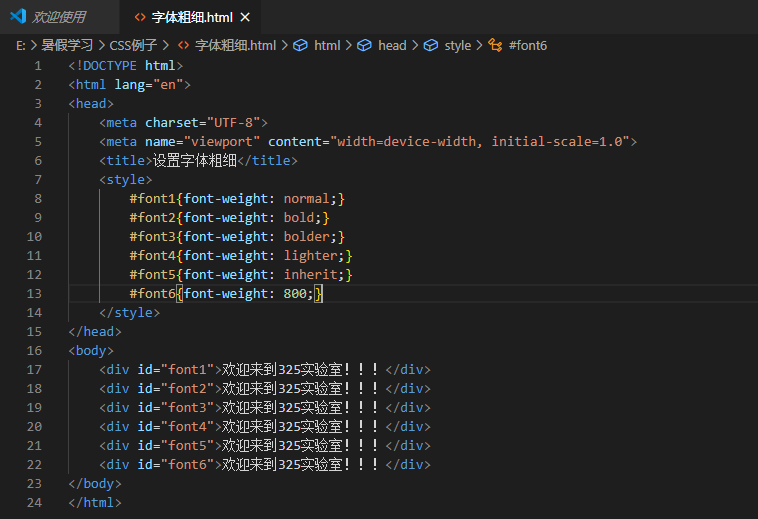Screen dimensions: 758x519
Task: Click the lighter value on line 11
Action: click(310, 256)
